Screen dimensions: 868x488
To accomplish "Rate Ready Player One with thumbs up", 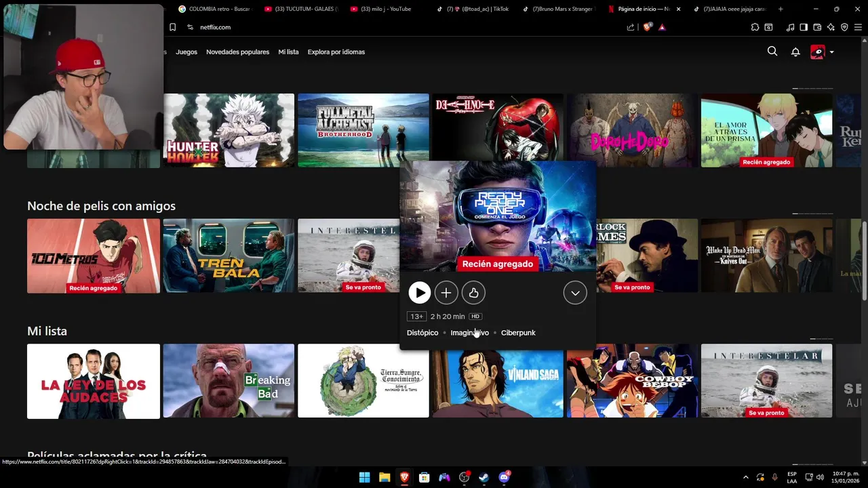I will pos(473,293).
